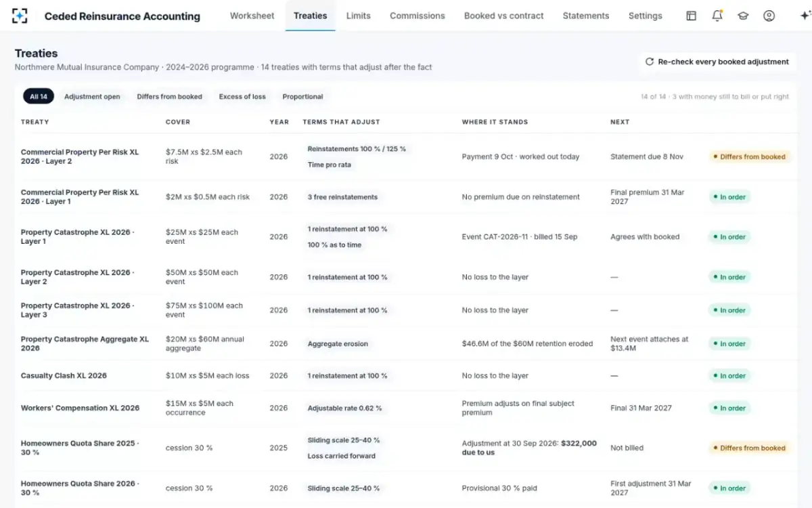Viewport: 812px width, 508px height.
Task: Open Property Catastrophe XL 2026 Layer 3
Action: (78, 310)
